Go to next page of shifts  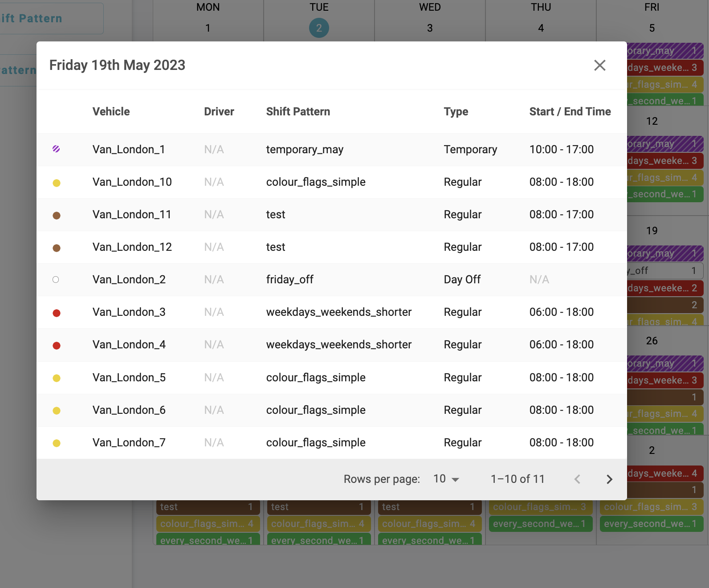609,479
